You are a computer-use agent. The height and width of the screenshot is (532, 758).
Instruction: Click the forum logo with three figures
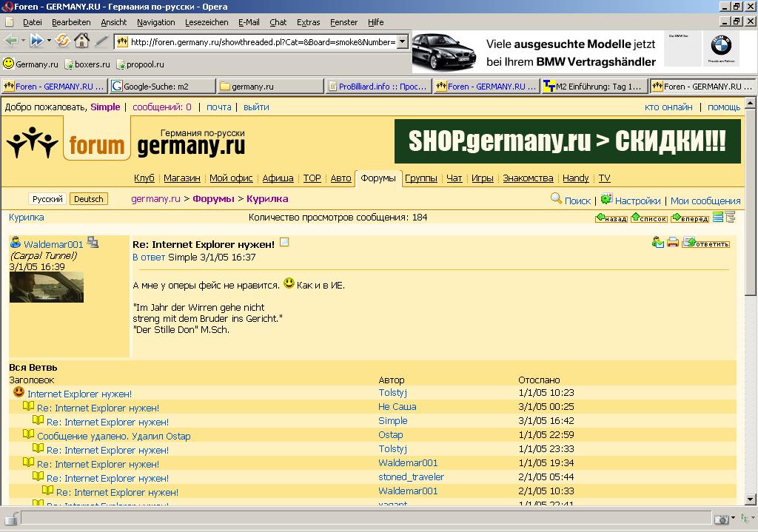pos(33,143)
